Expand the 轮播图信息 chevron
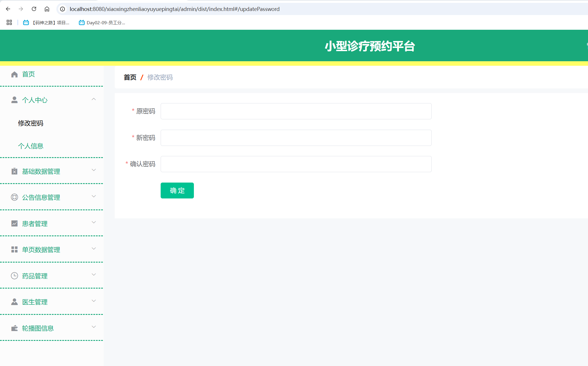 click(94, 327)
